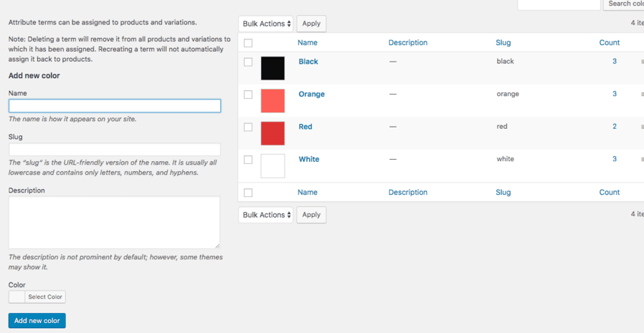The height and width of the screenshot is (333, 644).
Task: Open the Black term link
Action: coord(308,62)
